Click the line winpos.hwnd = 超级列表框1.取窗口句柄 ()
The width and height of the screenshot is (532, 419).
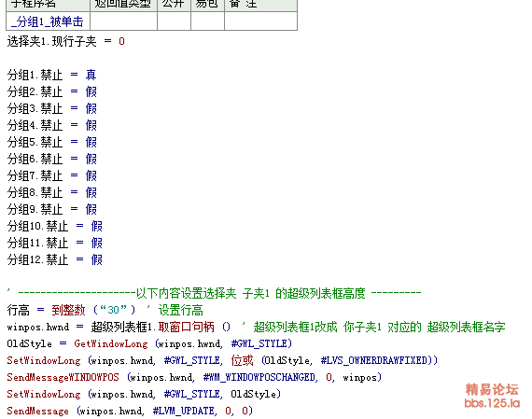119,327
